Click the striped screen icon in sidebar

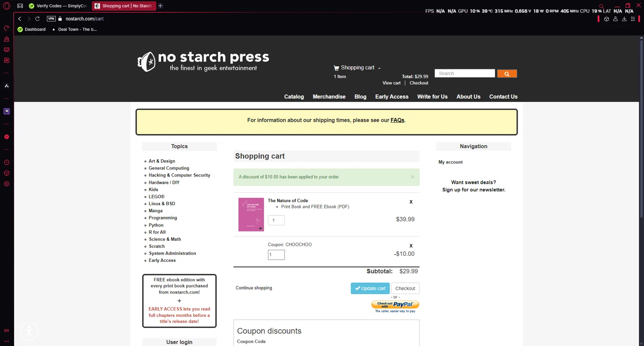coord(6,50)
